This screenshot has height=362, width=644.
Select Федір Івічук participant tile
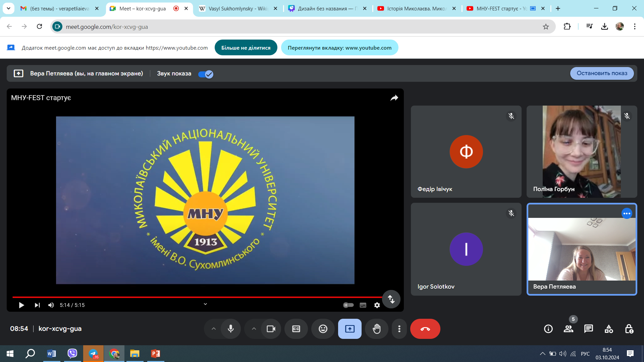466,152
